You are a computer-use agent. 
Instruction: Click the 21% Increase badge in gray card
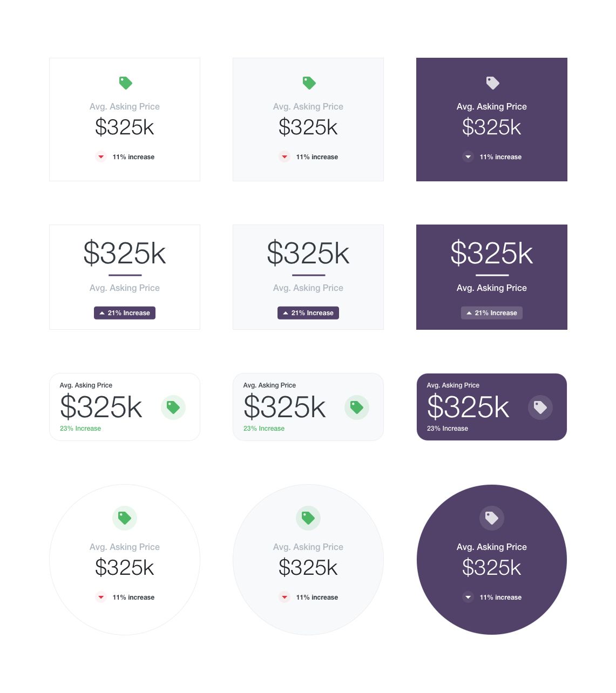tap(308, 313)
